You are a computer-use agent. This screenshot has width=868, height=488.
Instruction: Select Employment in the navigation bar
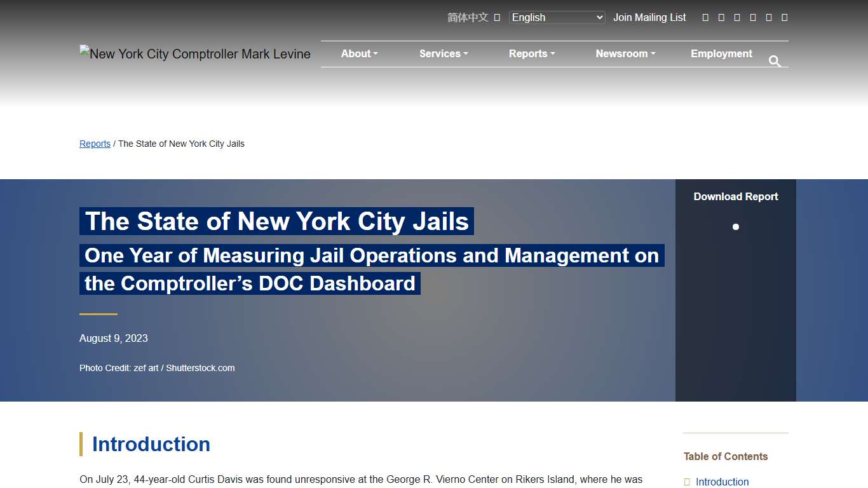721,53
